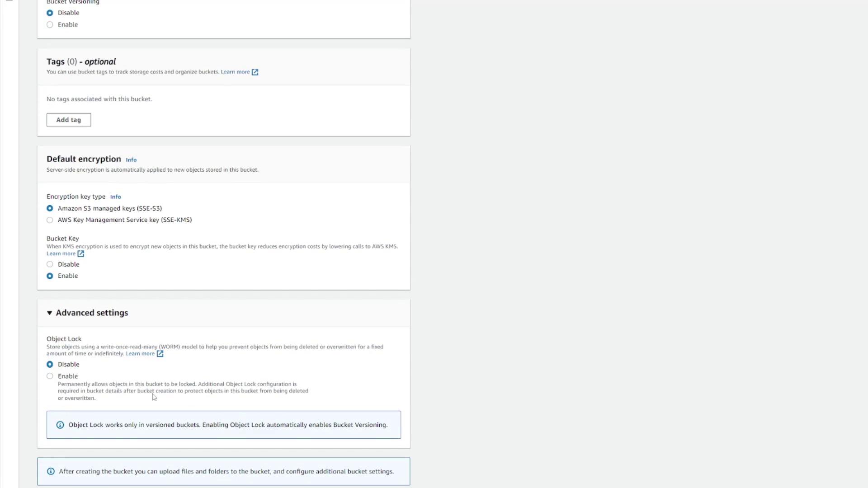Select Disable under Bucket Versioning

pos(50,13)
